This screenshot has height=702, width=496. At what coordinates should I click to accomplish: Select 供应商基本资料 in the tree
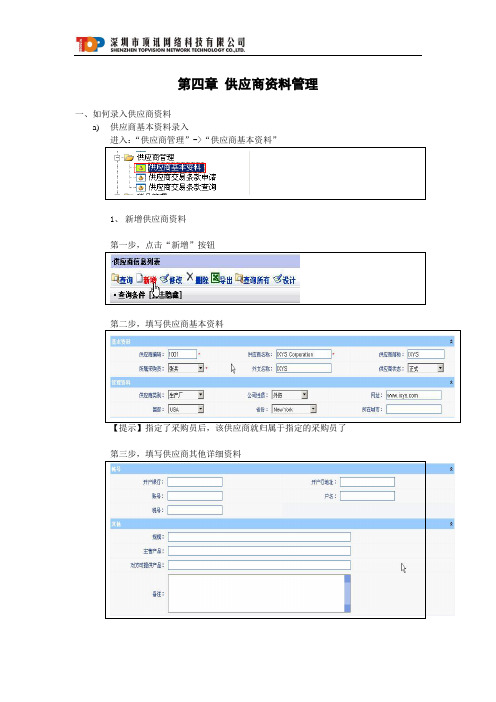(176, 168)
